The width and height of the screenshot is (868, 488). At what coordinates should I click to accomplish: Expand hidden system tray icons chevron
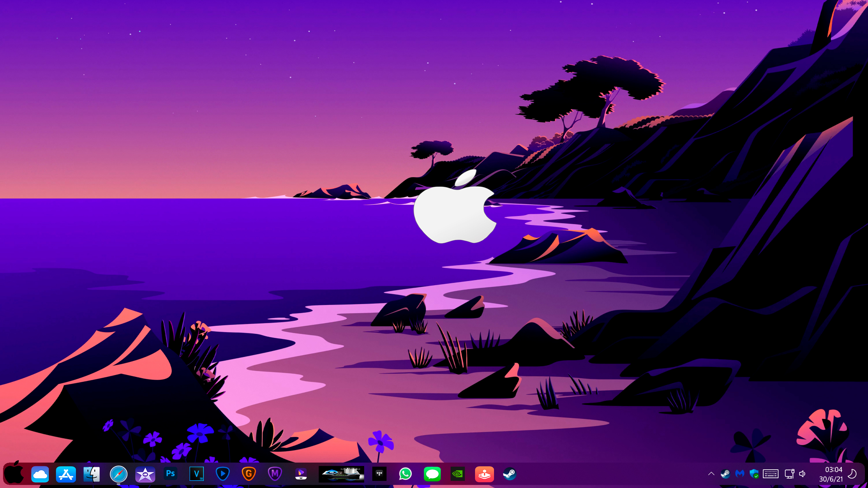[x=711, y=474]
